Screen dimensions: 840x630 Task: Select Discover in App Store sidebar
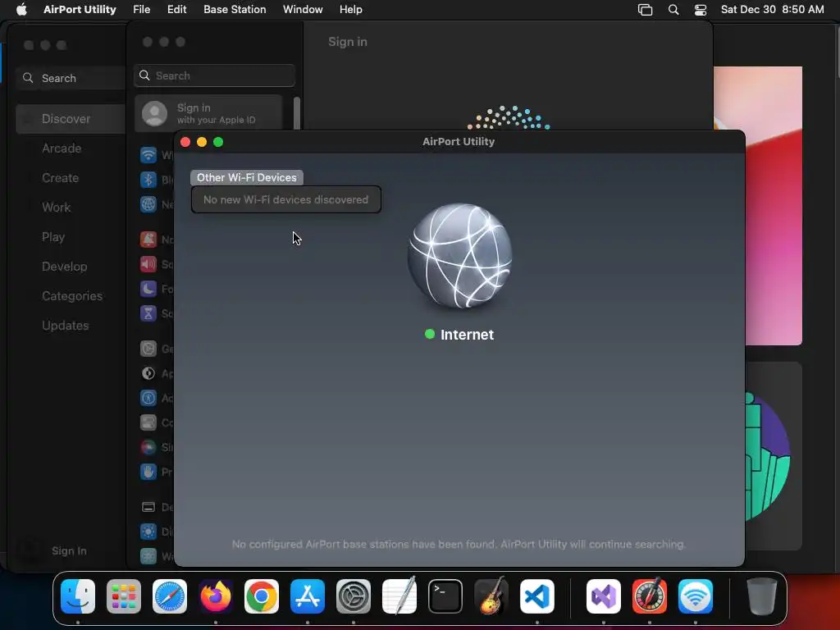(71, 119)
